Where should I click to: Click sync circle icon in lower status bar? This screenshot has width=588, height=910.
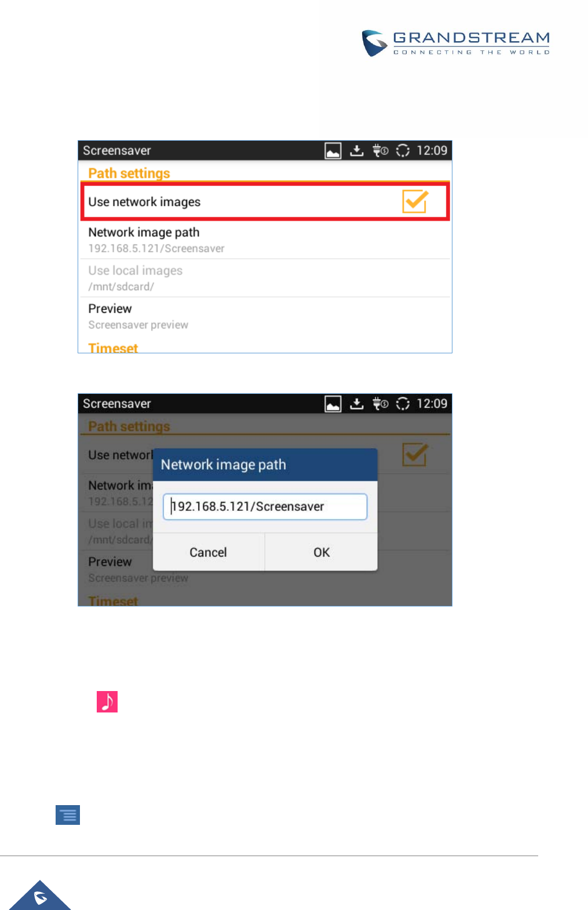click(403, 404)
